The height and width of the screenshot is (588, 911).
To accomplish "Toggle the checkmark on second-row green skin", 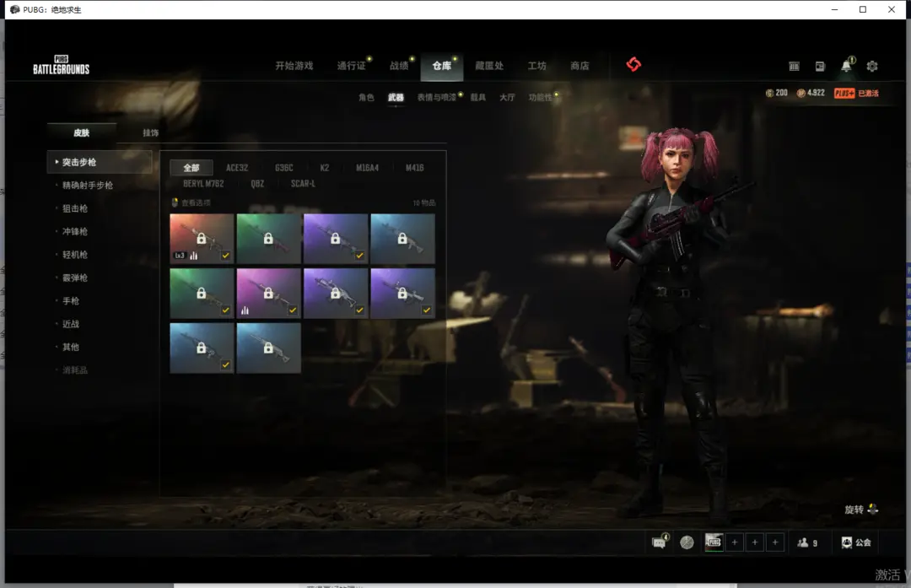I will [x=225, y=310].
